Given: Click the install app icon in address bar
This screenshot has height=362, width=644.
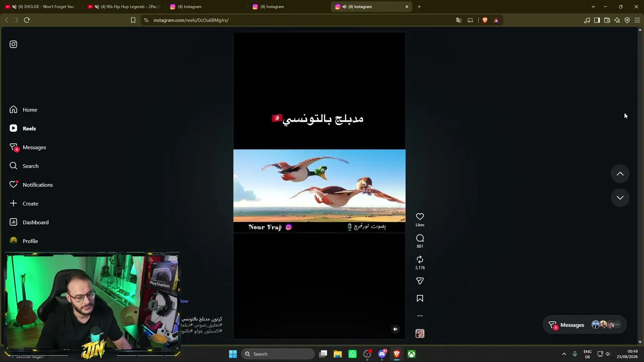Looking at the screenshot, I should pos(470,20).
